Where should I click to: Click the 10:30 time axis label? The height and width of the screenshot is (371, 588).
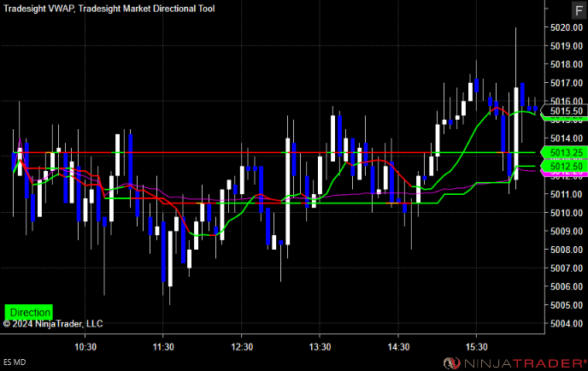85,347
